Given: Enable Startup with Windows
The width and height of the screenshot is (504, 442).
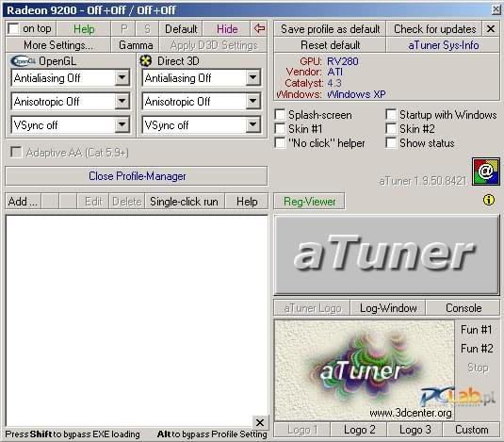Looking at the screenshot, I should pos(391,114).
